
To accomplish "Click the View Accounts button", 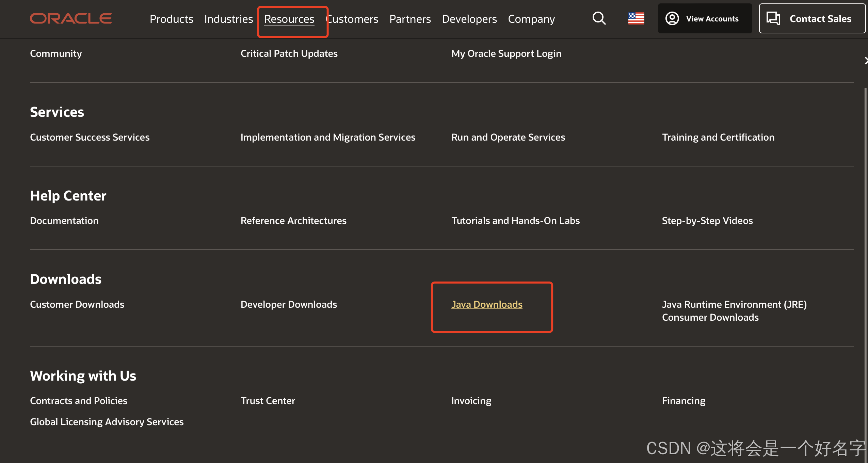I will (705, 18).
